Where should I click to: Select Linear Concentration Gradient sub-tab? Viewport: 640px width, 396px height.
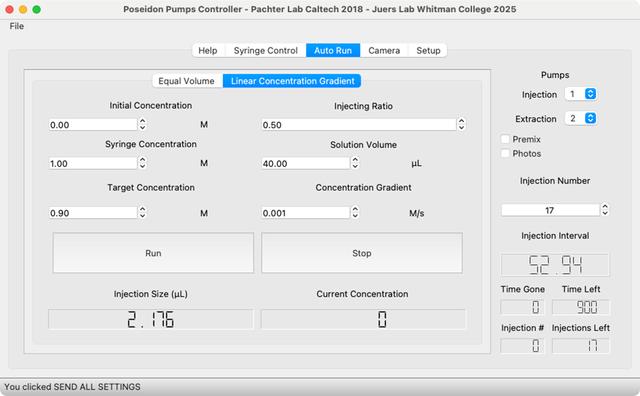(292, 81)
